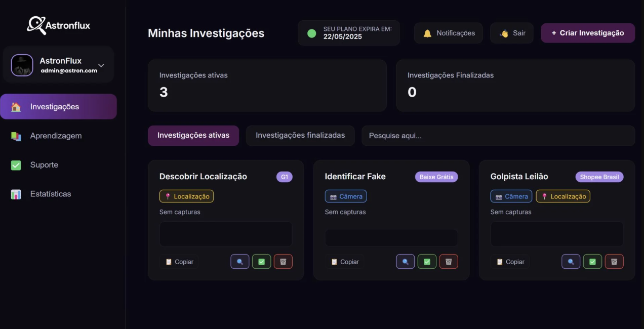Screen dimensions: 644x329
Task: Click the admin@astron.com email text
Action: [69, 71]
